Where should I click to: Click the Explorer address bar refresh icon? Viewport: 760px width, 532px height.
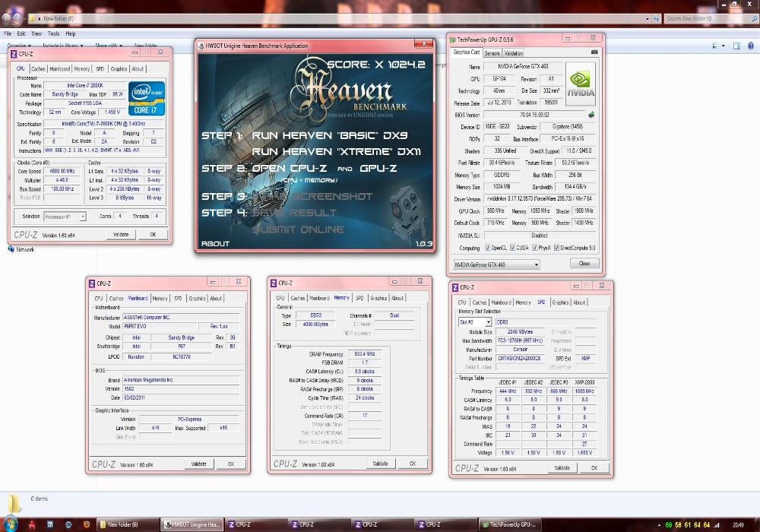pos(657,18)
